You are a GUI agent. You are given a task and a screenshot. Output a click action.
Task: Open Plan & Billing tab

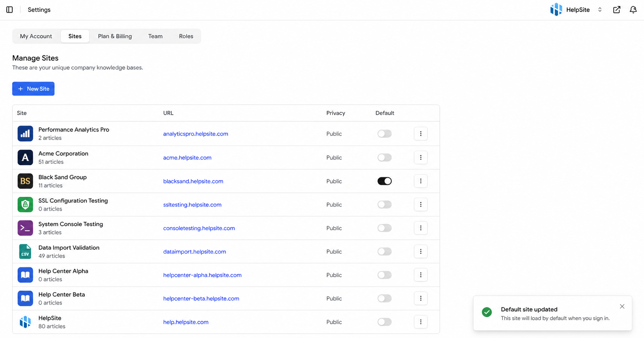(x=115, y=36)
